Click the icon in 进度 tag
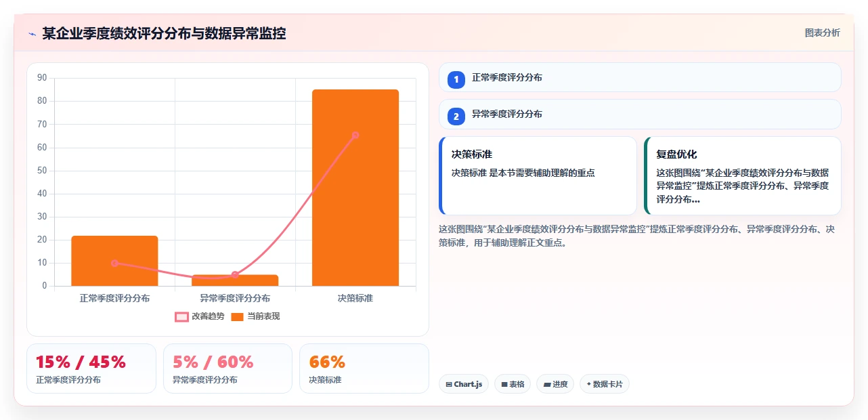 [x=547, y=385]
